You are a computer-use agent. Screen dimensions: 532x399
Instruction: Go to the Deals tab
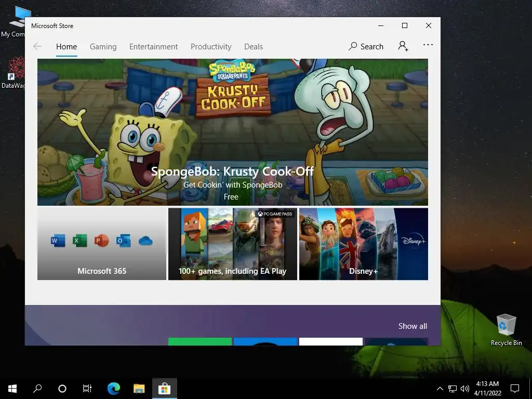click(x=254, y=46)
